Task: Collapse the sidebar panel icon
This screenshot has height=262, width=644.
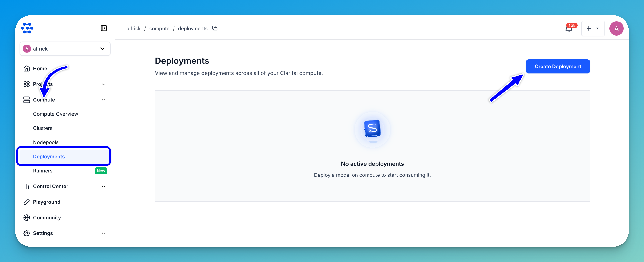Action: click(x=104, y=28)
